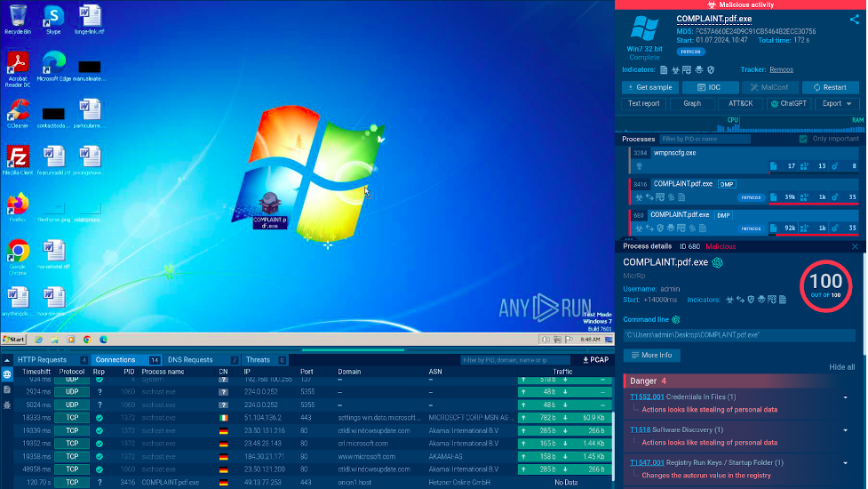Click the share icon in task header

pyautogui.click(x=854, y=20)
